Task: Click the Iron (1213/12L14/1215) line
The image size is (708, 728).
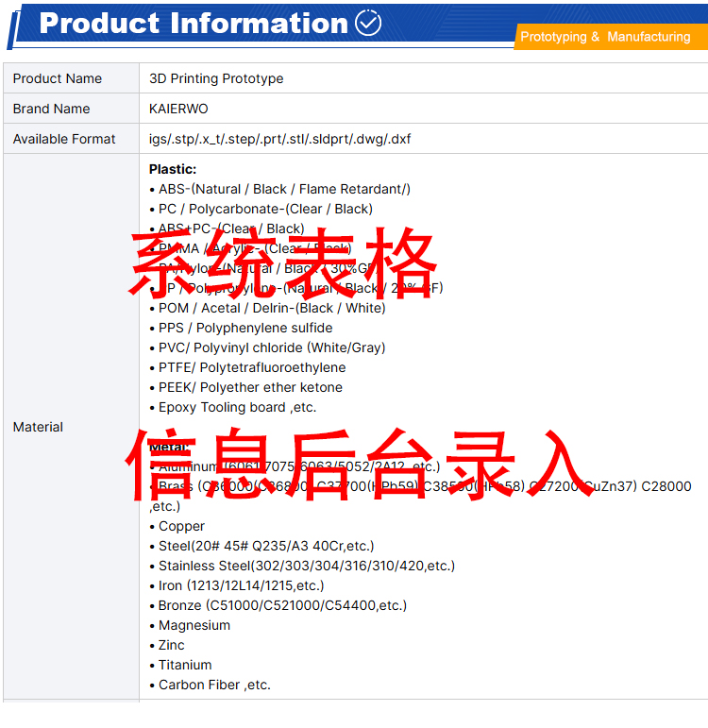Action: (x=237, y=585)
